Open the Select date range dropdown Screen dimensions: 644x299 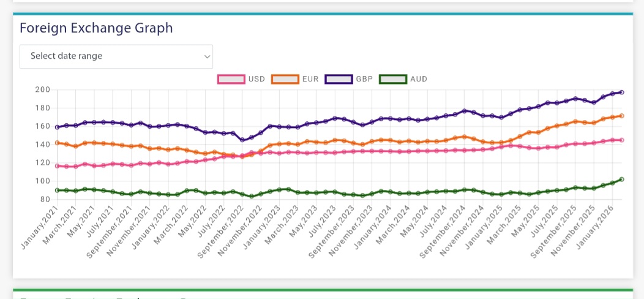pos(116,56)
